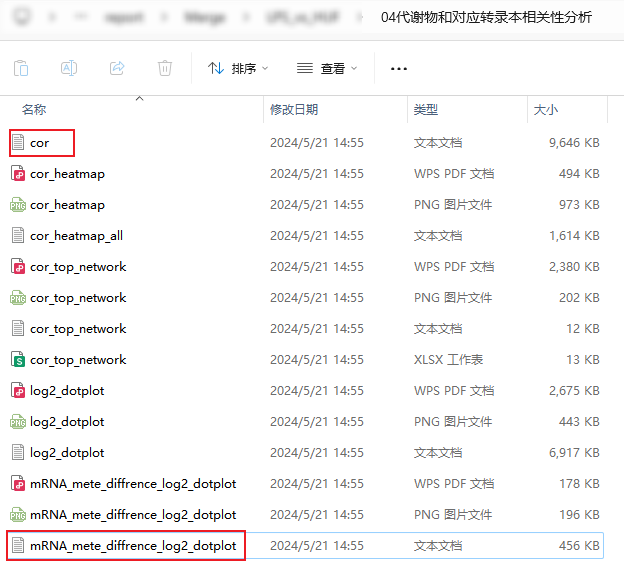Viewport: 624px width, 574px height.
Task: Click cor_top_network name in XLSX row
Action: coord(78,360)
